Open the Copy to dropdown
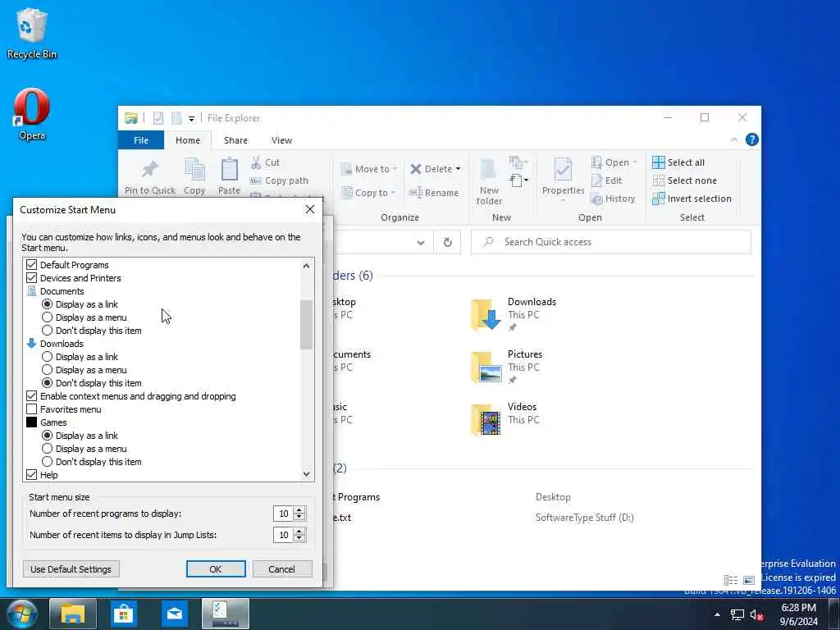 (369, 193)
